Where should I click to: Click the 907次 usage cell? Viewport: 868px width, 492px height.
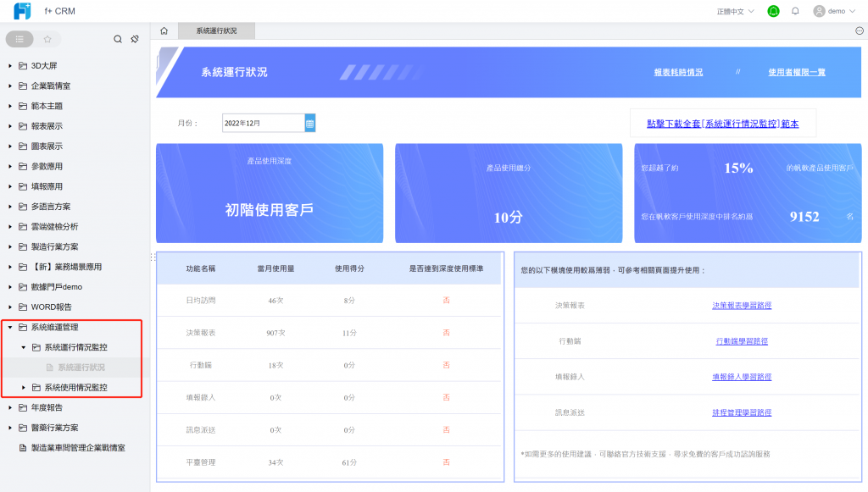tap(275, 333)
